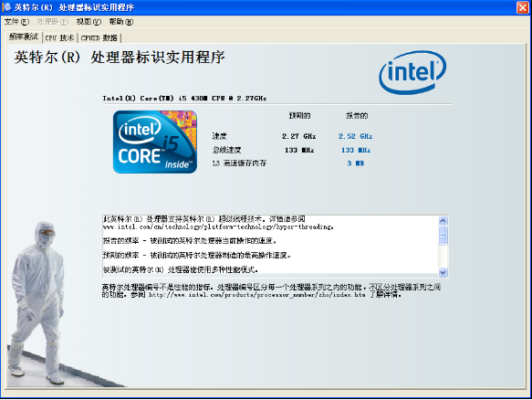Click the 速度 row label
The width and height of the screenshot is (532, 400).
219,136
